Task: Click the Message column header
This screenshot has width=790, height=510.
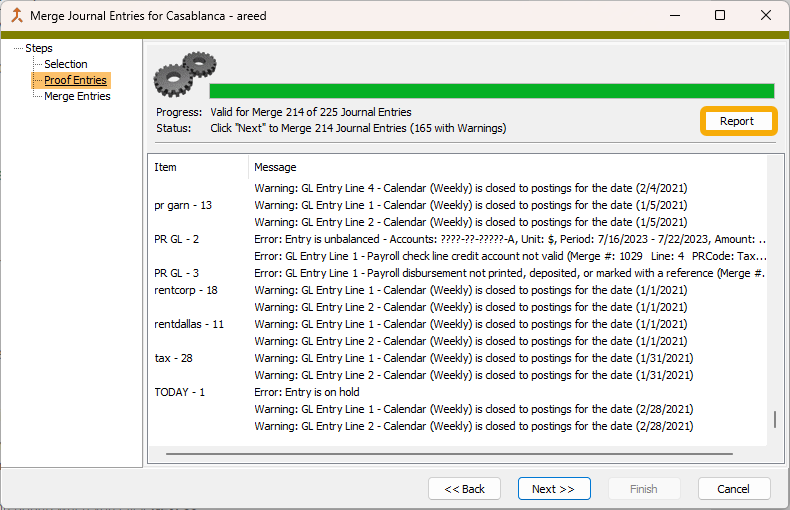Action: tap(275, 167)
